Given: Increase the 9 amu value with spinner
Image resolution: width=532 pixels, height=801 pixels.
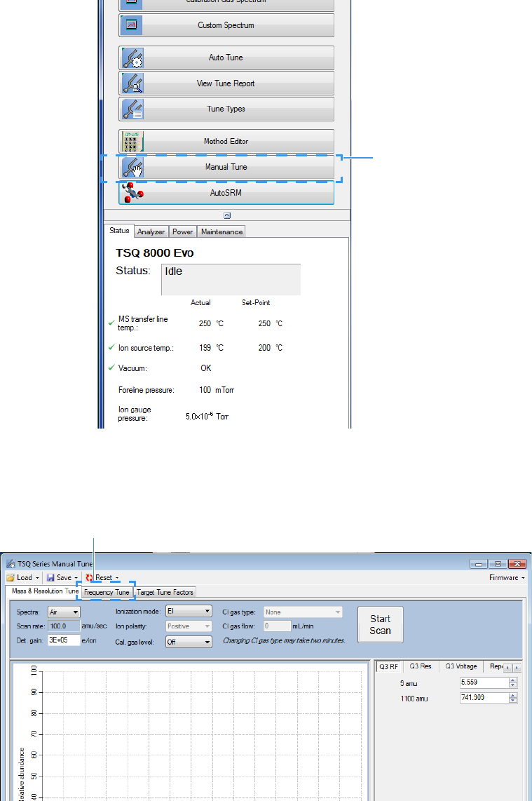Looking at the screenshot, I should 513,680.
